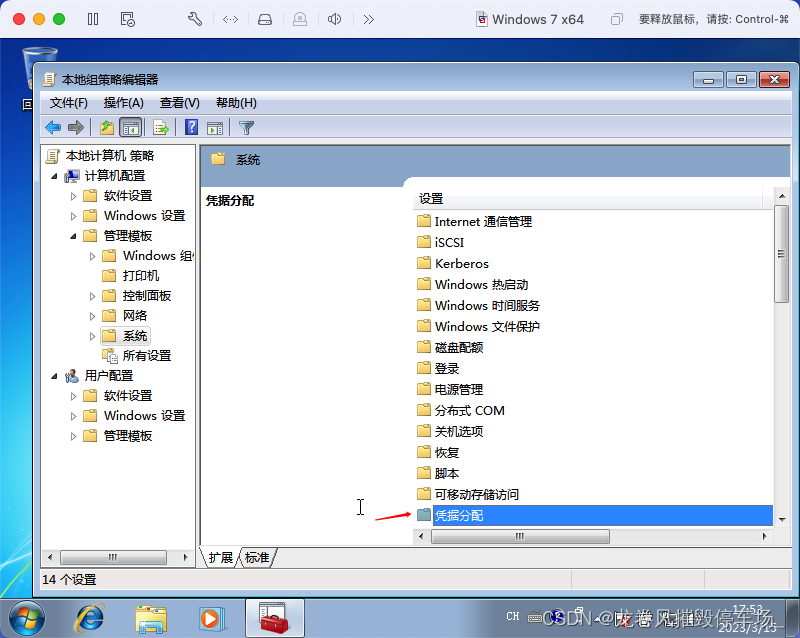Click the red toolbox taskbar button
Viewport: 800px width, 638px height.
pyautogui.click(x=274, y=619)
